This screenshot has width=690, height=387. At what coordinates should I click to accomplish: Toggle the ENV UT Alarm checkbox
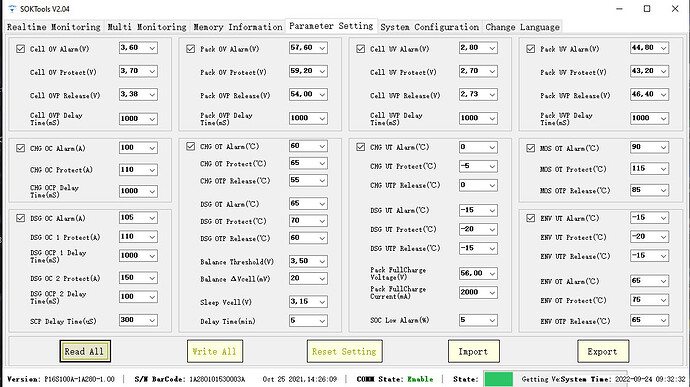pos(530,218)
